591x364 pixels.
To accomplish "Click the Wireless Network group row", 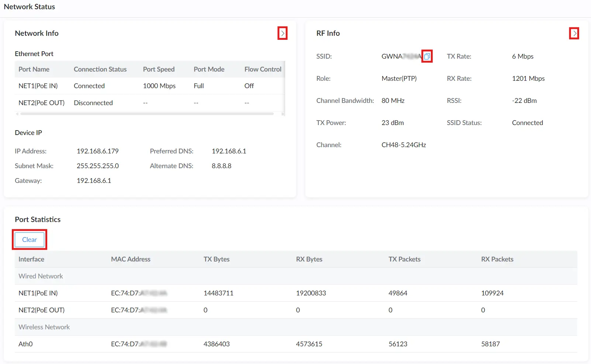I will (x=296, y=327).
